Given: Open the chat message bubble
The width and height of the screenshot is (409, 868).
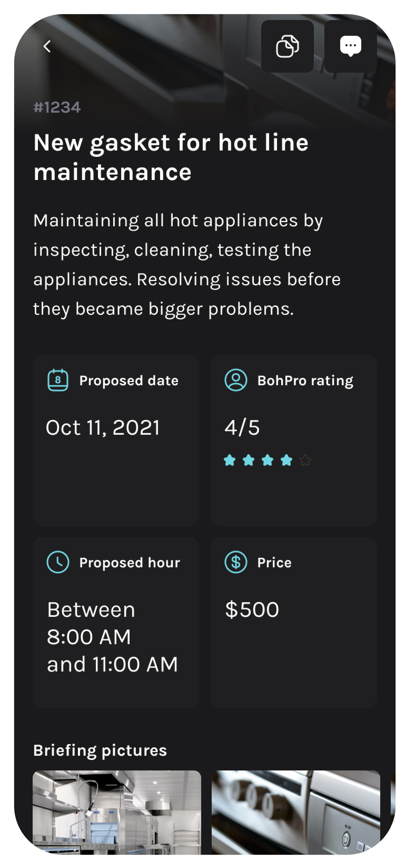Looking at the screenshot, I should (x=350, y=46).
